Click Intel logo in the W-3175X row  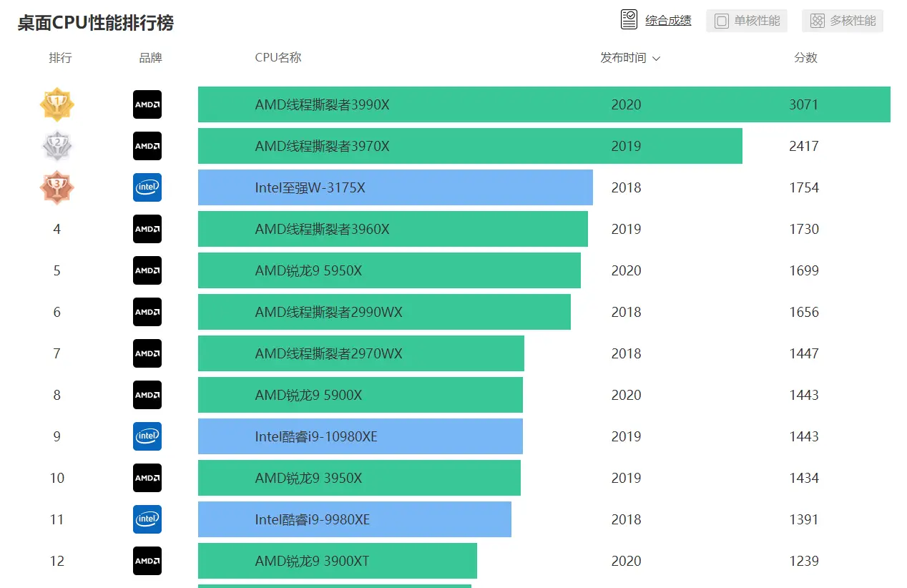coord(147,187)
